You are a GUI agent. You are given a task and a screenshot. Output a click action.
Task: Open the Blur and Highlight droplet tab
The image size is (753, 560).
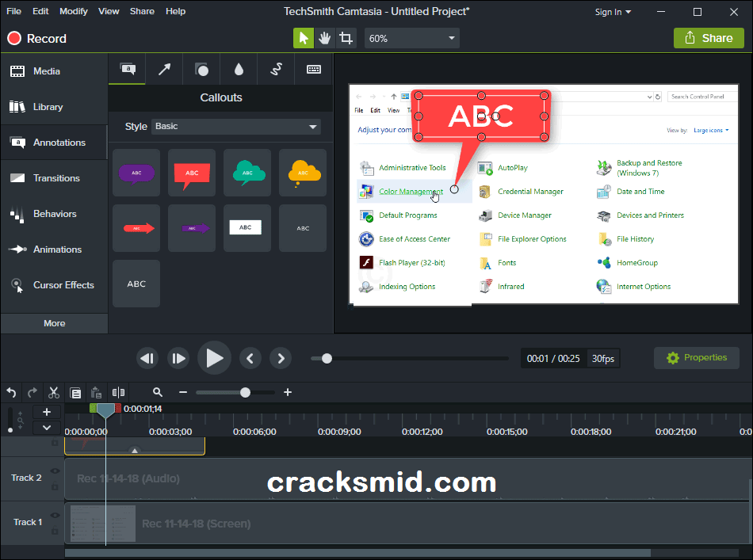pos(239,69)
